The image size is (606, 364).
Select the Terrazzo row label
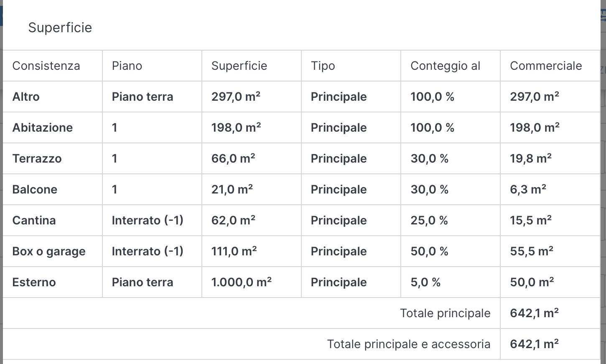coord(37,158)
